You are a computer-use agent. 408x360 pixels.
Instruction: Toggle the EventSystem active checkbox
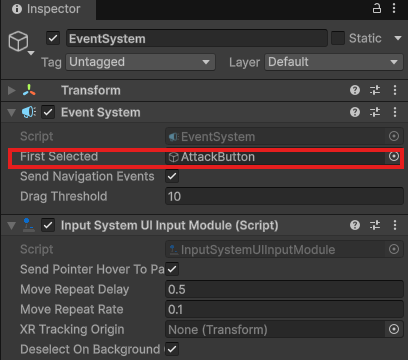pyautogui.click(x=53, y=38)
